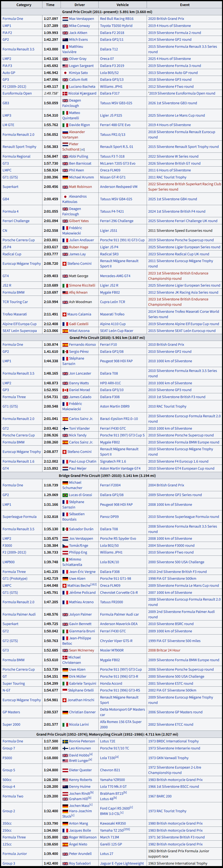Click the [255] reference after Yamaha TZ 250
The height and width of the screenshot is (868, 223).
pyautogui.click(x=127, y=830)
